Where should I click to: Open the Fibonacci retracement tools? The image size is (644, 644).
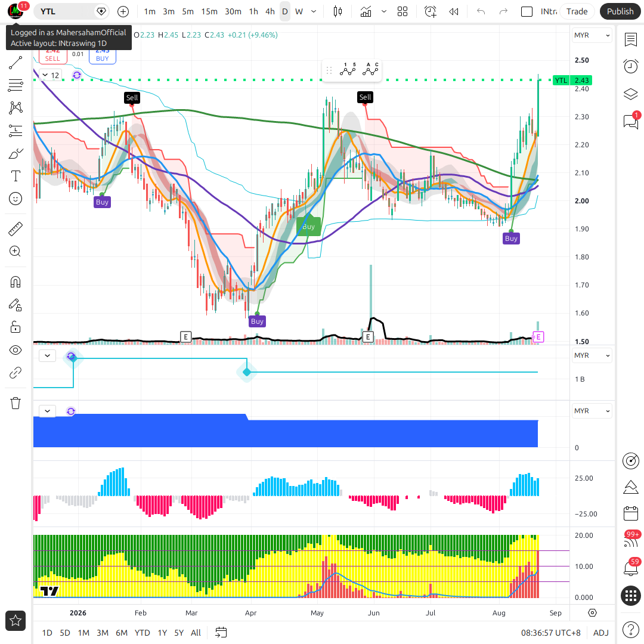[x=16, y=85]
